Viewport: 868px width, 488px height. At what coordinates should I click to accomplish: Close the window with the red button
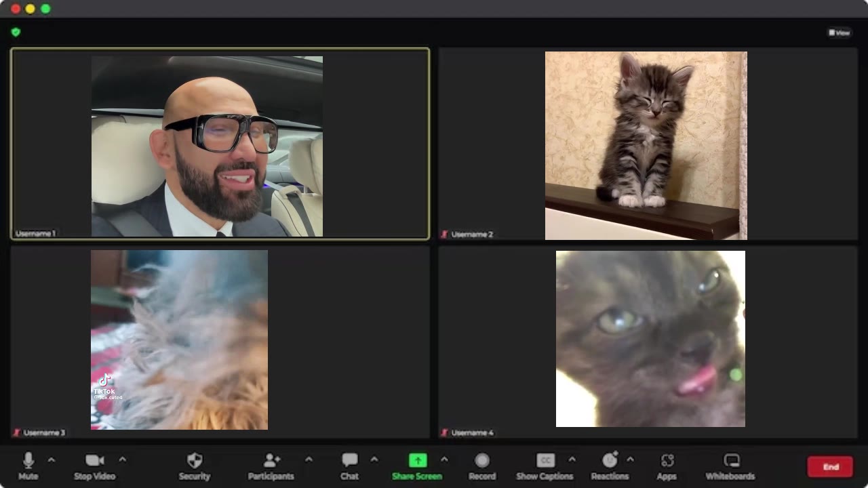tap(16, 9)
